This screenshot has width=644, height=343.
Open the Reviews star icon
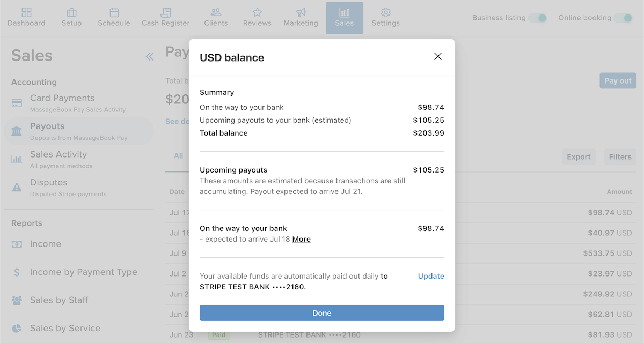(x=257, y=12)
